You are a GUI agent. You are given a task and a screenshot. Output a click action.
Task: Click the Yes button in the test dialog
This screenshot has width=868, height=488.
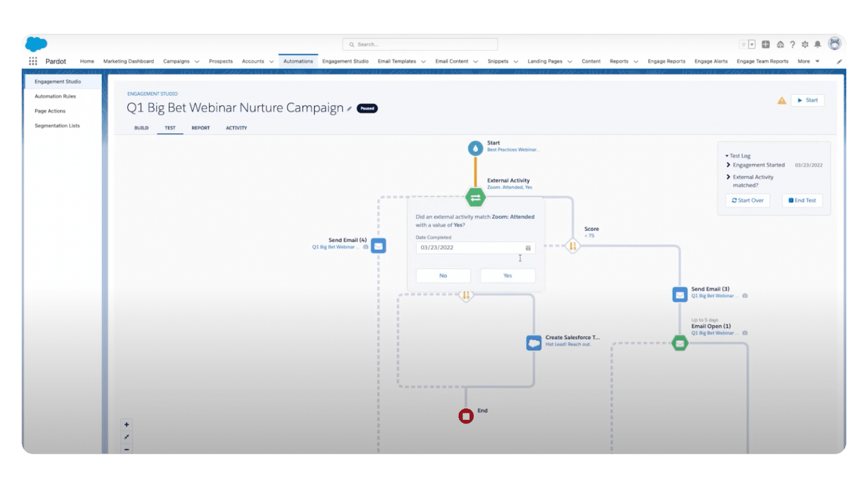coord(508,275)
